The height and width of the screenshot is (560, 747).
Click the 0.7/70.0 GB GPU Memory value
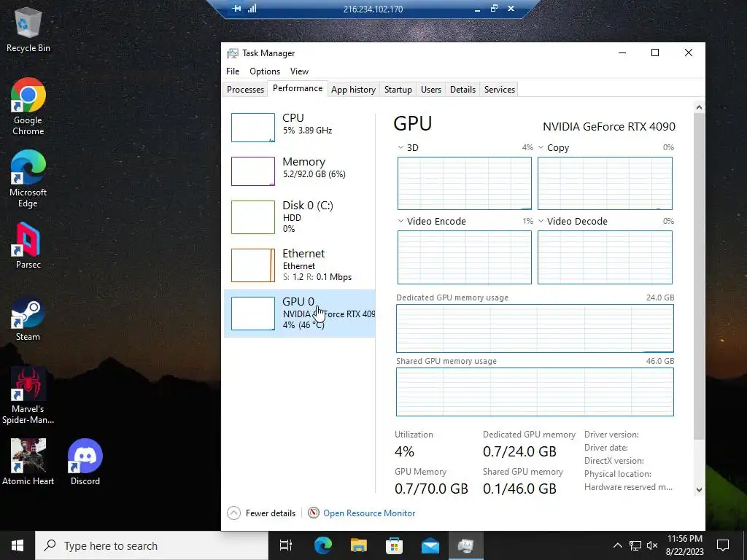tap(432, 489)
